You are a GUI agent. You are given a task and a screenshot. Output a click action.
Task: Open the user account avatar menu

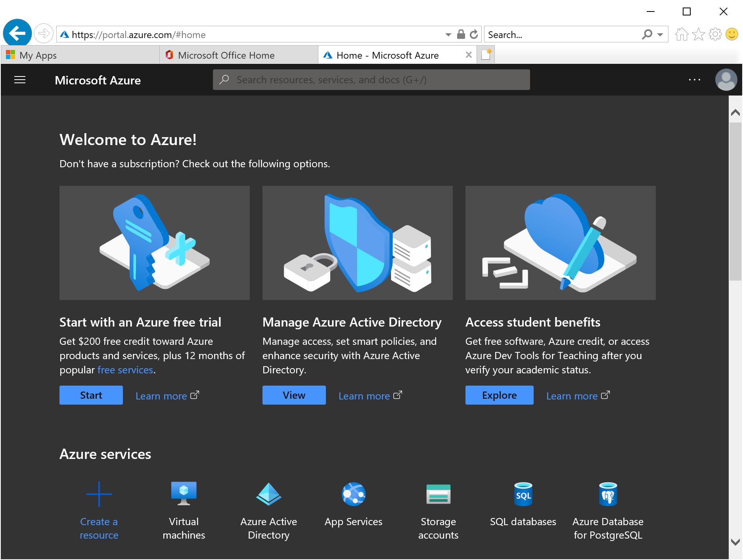coord(726,80)
